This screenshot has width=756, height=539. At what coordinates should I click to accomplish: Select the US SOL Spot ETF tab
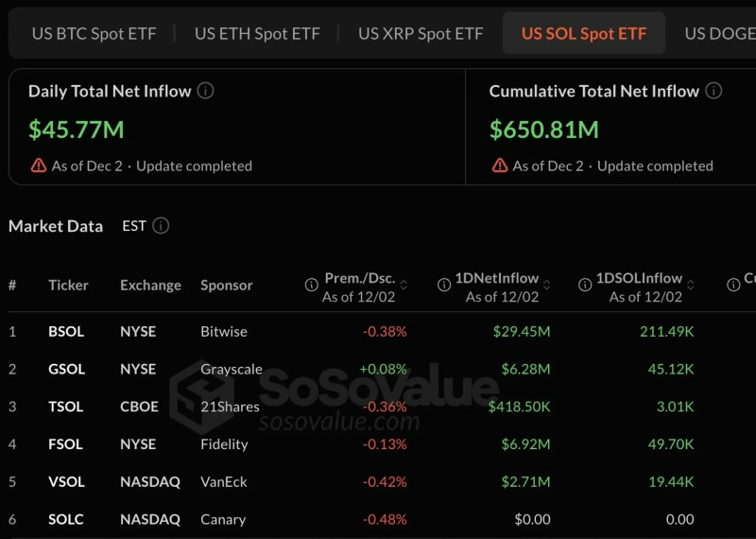[584, 33]
